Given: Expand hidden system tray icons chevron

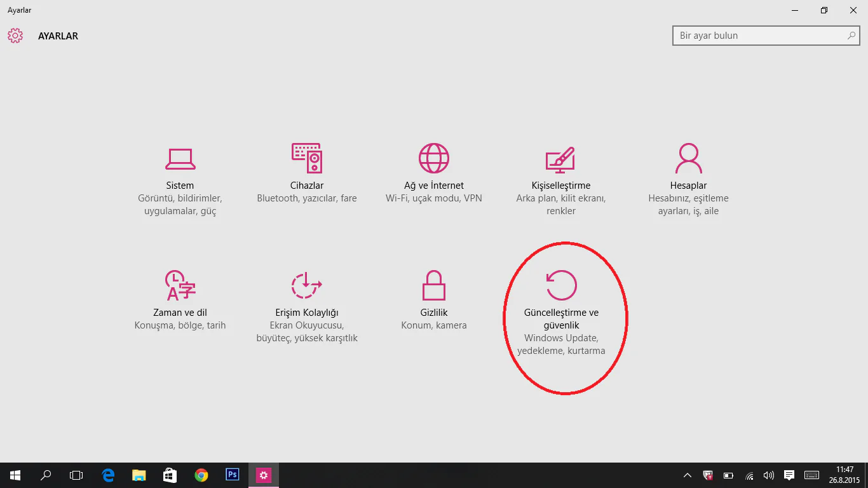Looking at the screenshot, I should (x=688, y=475).
